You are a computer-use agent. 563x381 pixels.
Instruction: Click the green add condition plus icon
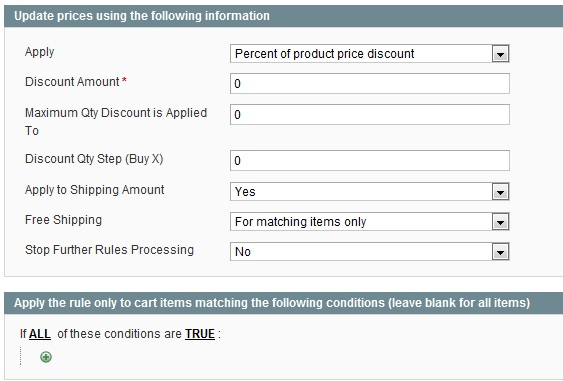tap(46, 357)
